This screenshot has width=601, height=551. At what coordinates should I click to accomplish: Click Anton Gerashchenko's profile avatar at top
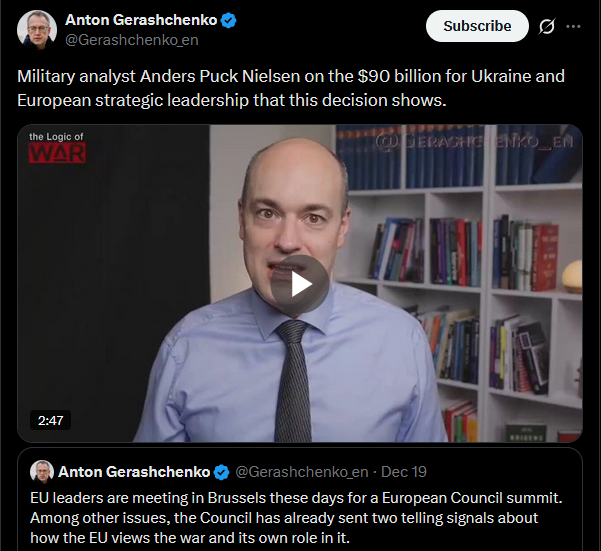(x=37, y=30)
